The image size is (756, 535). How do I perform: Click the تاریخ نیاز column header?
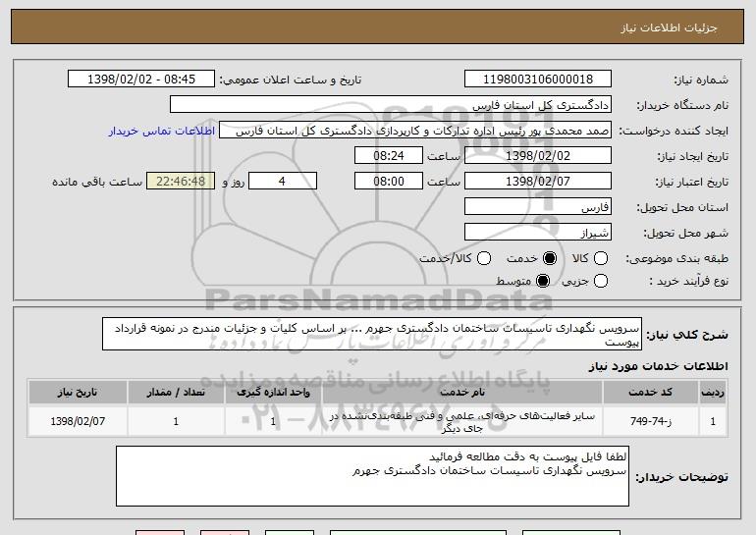78,392
